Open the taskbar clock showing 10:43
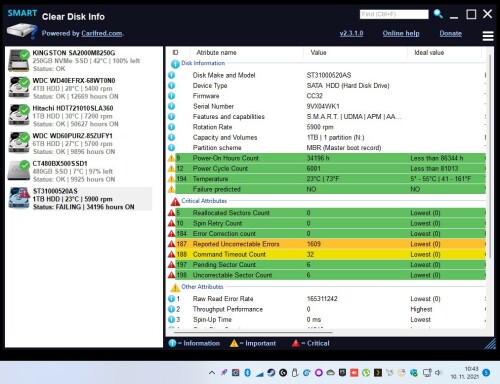Viewport: 500px width, 384px height. (465, 373)
